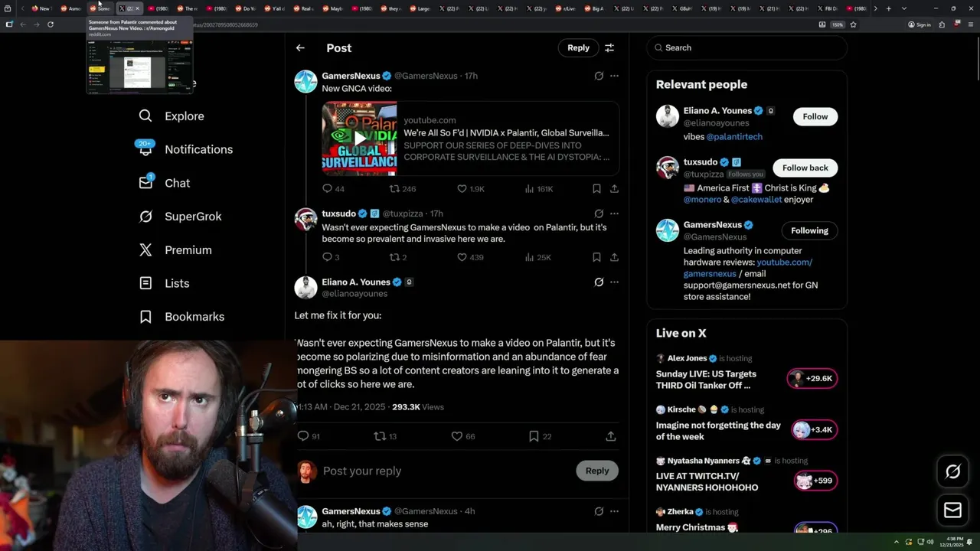The width and height of the screenshot is (980, 551).
Task: Click Grok icon on GamersNexus 4h reply
Action: pos(599,511)
